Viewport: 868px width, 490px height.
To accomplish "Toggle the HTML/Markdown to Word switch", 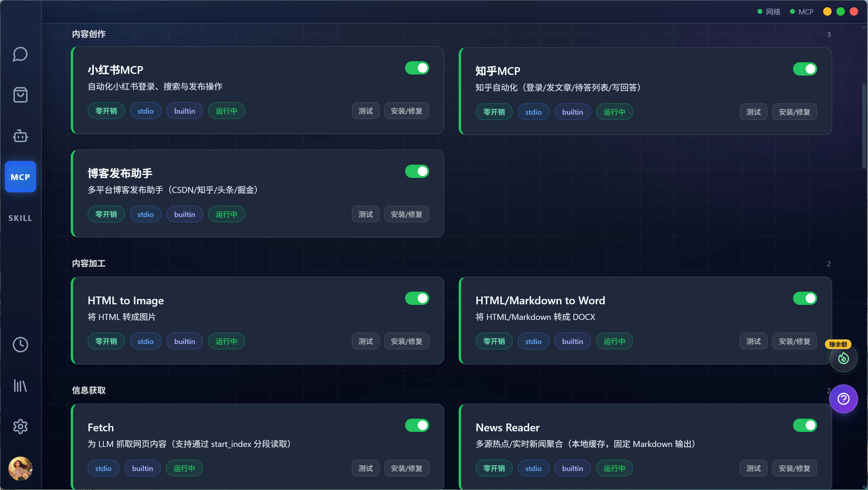I will click(x=805, y=298).
